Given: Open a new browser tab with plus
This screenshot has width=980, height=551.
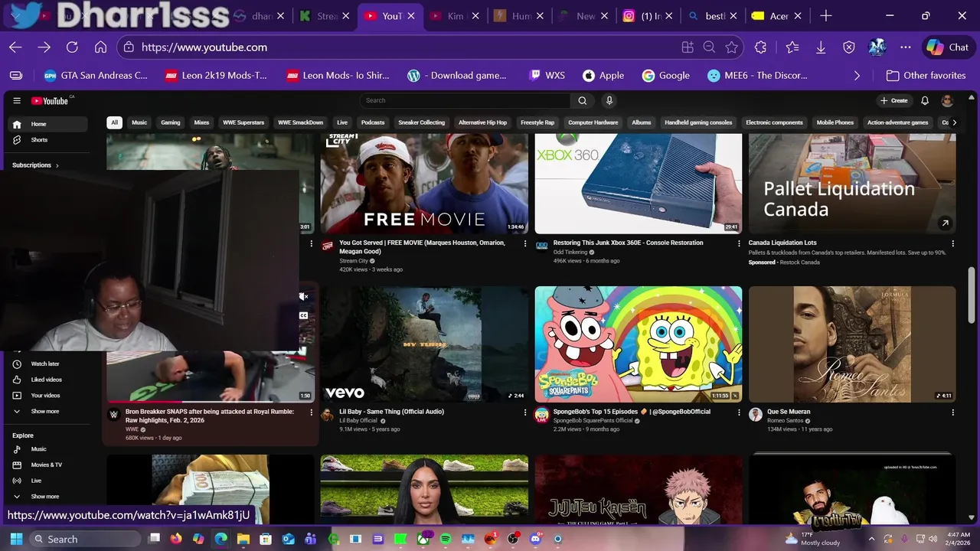Looking at the screenshot, I should click(x=825, y=15).
